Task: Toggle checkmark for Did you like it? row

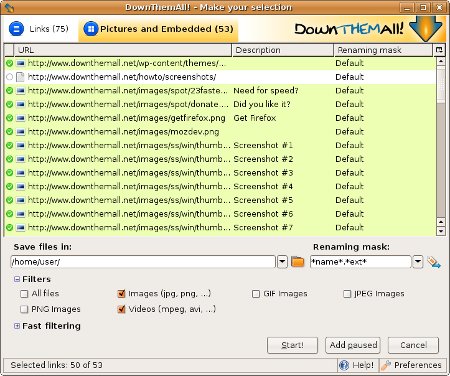Action: tap(9, 104)
